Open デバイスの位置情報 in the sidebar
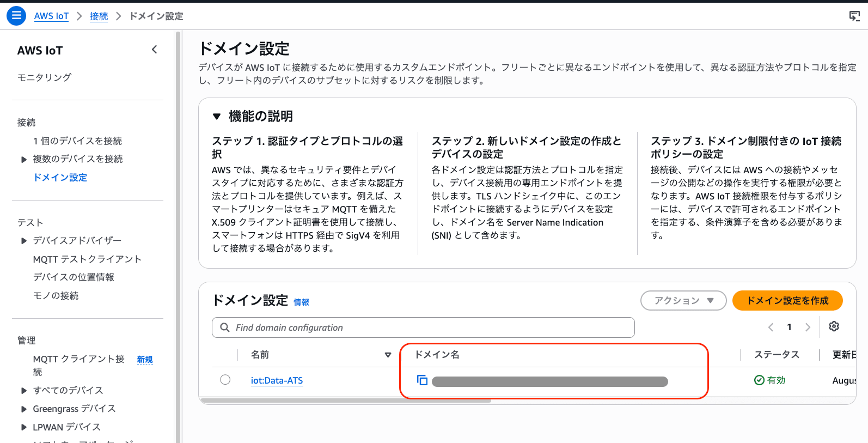Screen dimensions: 868x443 point(74,277)
